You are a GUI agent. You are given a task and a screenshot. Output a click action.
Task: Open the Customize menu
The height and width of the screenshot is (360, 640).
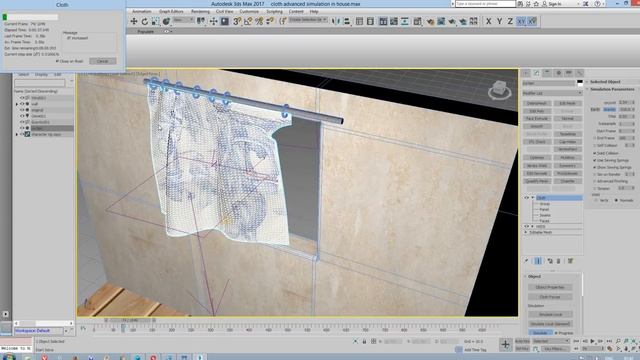tap(249, 11)
